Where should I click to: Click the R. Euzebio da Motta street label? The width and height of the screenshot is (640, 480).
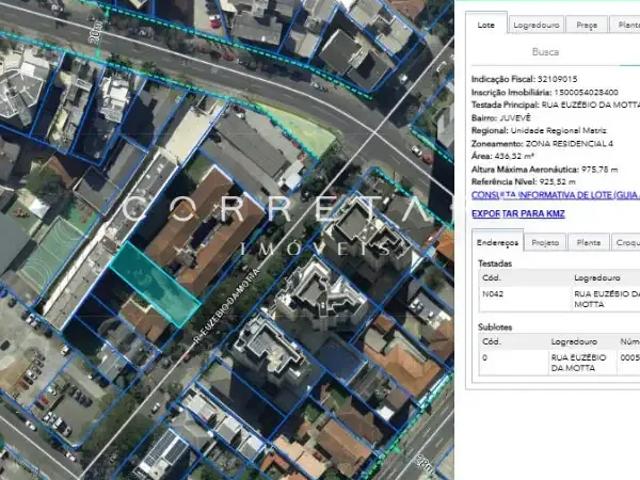coord(226,305)
